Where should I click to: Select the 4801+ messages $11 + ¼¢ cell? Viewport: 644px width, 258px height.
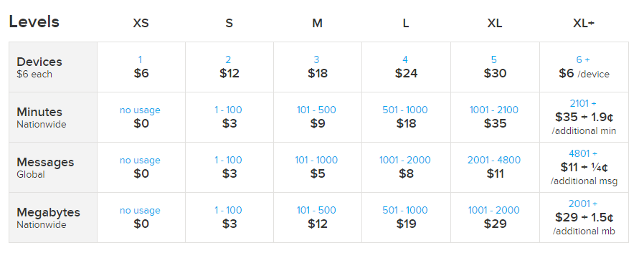pos(584,168)
